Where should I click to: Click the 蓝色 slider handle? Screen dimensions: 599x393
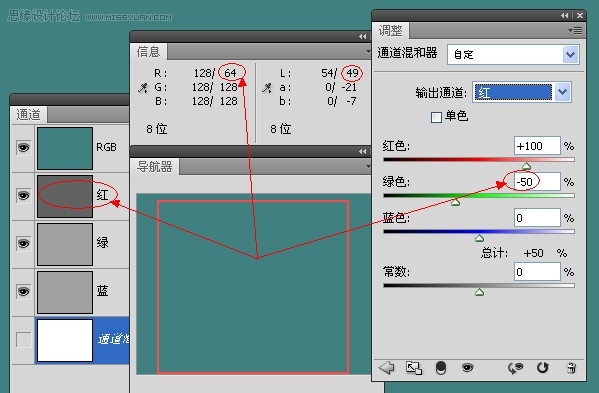pos(479,238)
